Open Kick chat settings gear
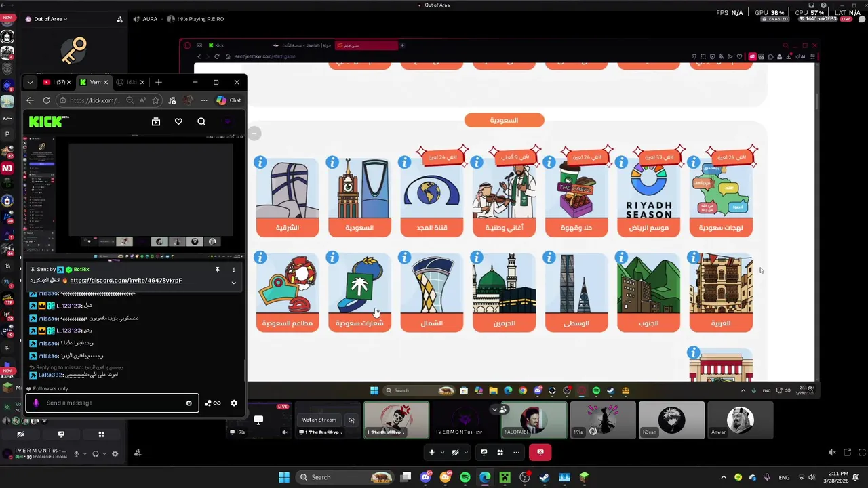 (x=234, y=403)
